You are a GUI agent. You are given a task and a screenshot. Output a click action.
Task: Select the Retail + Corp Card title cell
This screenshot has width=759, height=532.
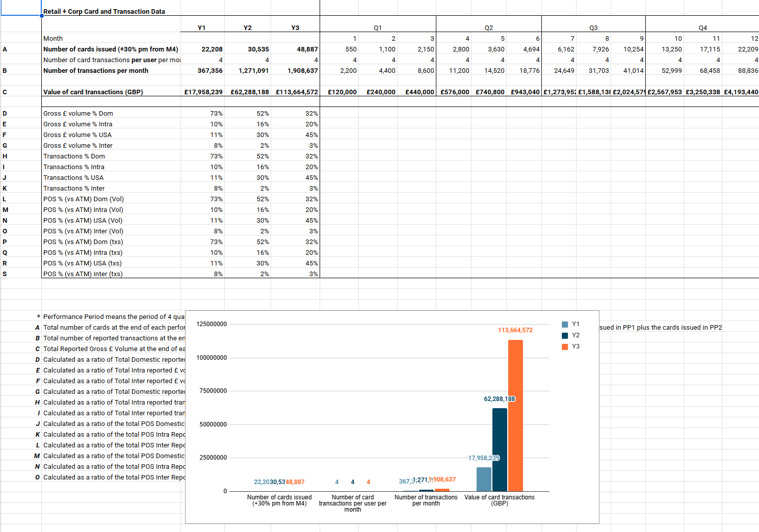click(104, 11)
